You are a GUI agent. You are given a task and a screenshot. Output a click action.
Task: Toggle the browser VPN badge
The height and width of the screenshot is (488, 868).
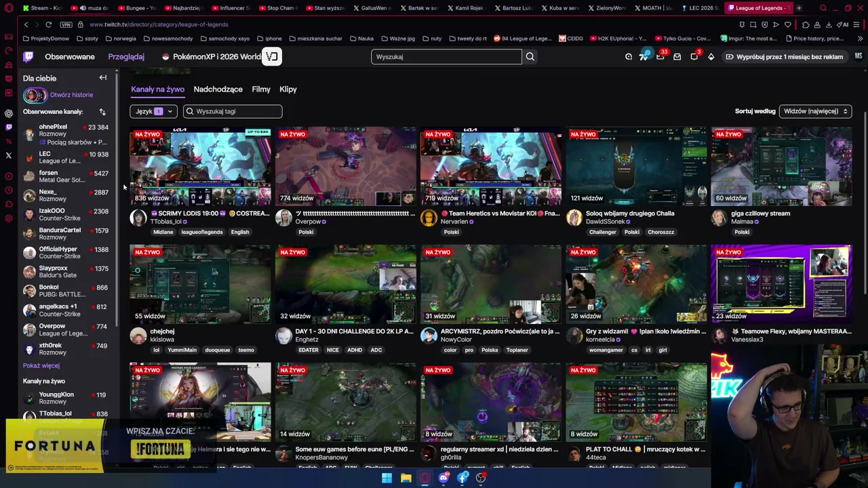[66, 24]
